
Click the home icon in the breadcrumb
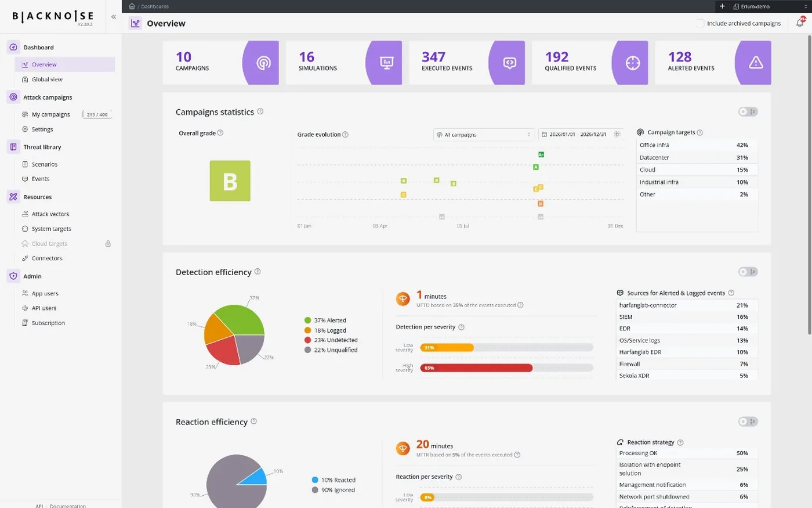pos(132,6)
